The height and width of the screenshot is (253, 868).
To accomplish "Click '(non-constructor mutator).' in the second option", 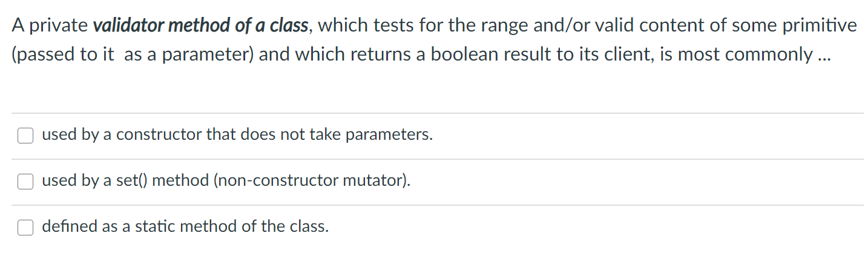I will click(x=312, y=181).
